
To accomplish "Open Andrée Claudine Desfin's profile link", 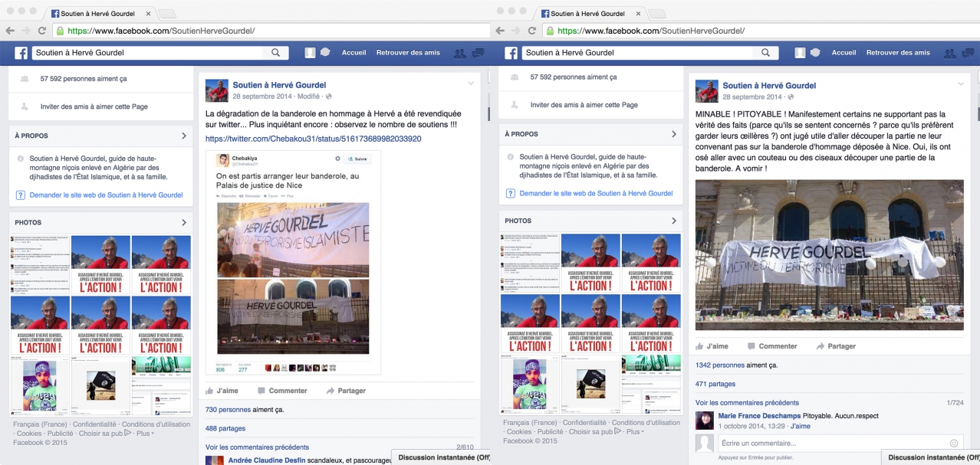I will (266, 460).
